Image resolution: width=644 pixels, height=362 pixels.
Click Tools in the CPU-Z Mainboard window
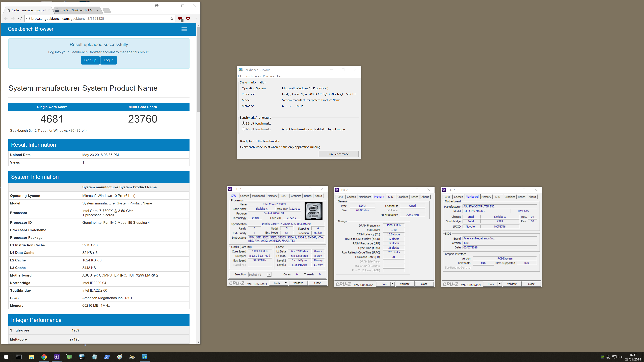tap(491, 284)
